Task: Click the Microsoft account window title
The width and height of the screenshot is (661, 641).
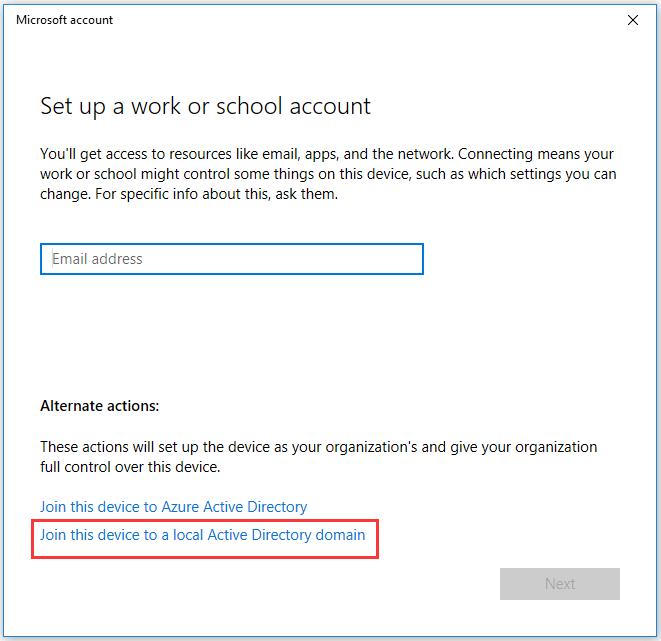Action: tap(64, 20)
